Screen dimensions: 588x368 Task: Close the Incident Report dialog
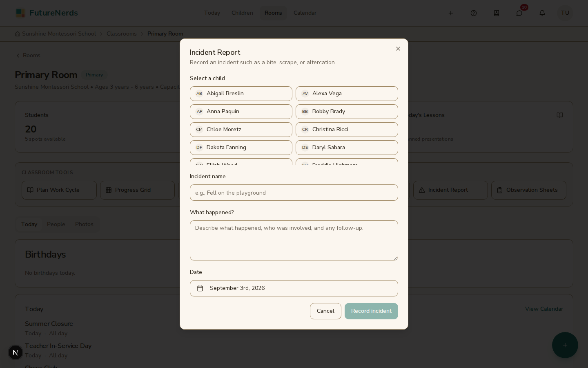(398, 49)
